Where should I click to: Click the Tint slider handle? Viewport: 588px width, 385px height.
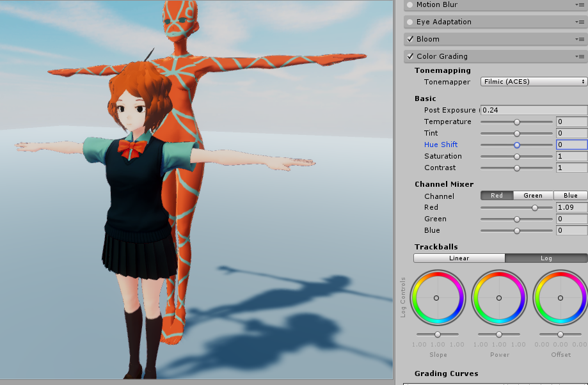tap(517, 134)
